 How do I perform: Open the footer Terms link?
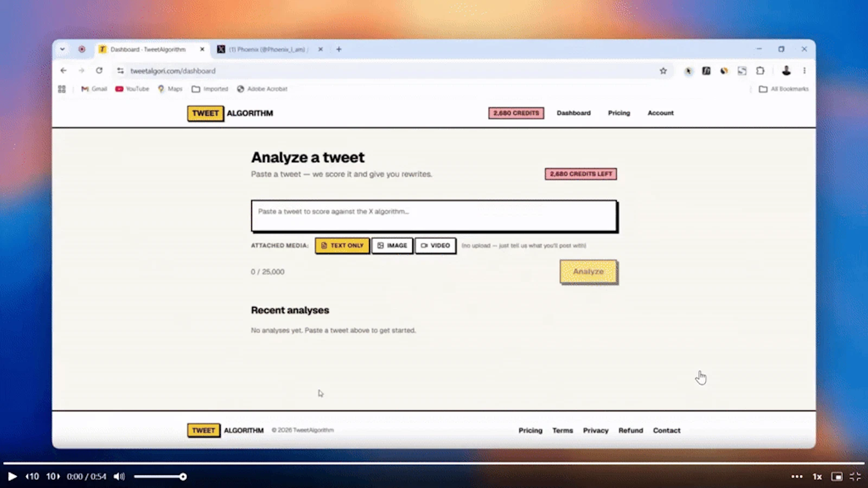click(x=563, y=431)
